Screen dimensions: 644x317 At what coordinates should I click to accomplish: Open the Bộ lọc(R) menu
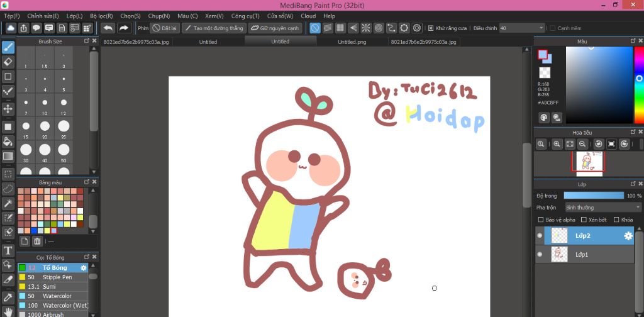click(101, 16)
